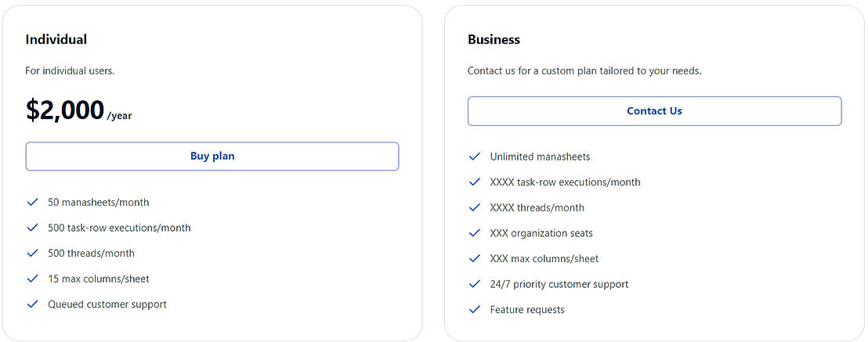Image resolution: width=868 pixels, height=342 pixels.
Task: Click the Buy plan button
Action: pyautogui.click(x=212, y=157)
